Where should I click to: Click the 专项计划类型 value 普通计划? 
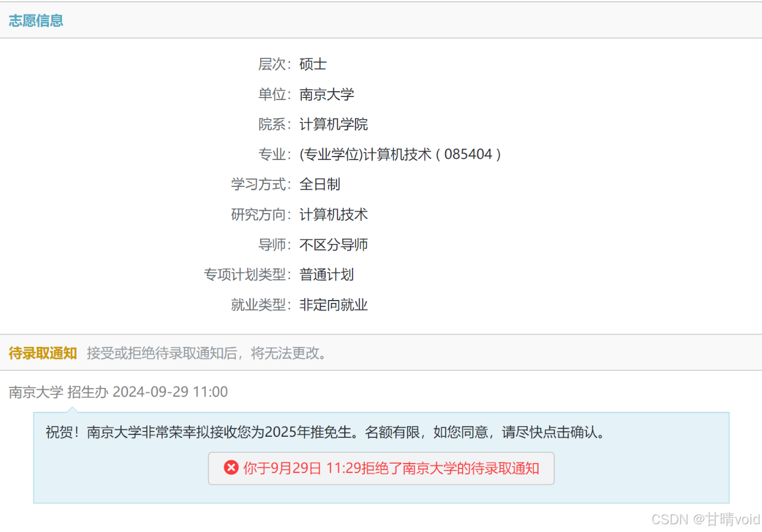(327, 275)
